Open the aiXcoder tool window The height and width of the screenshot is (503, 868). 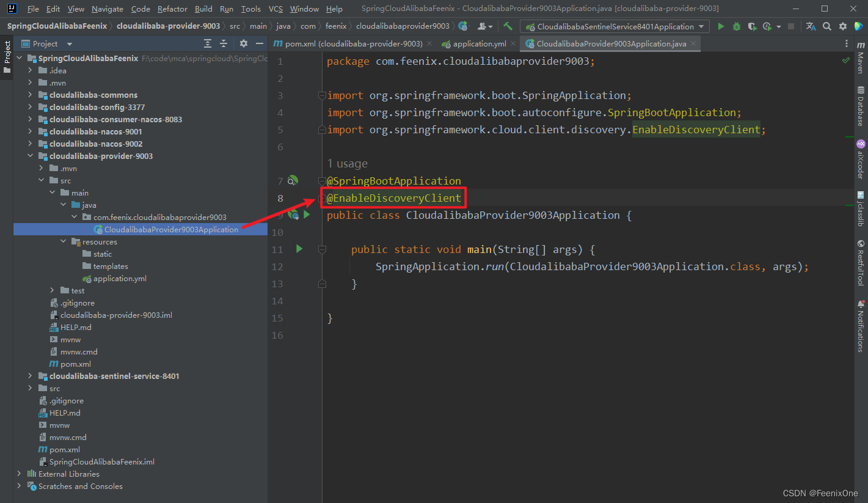[861, 159]
